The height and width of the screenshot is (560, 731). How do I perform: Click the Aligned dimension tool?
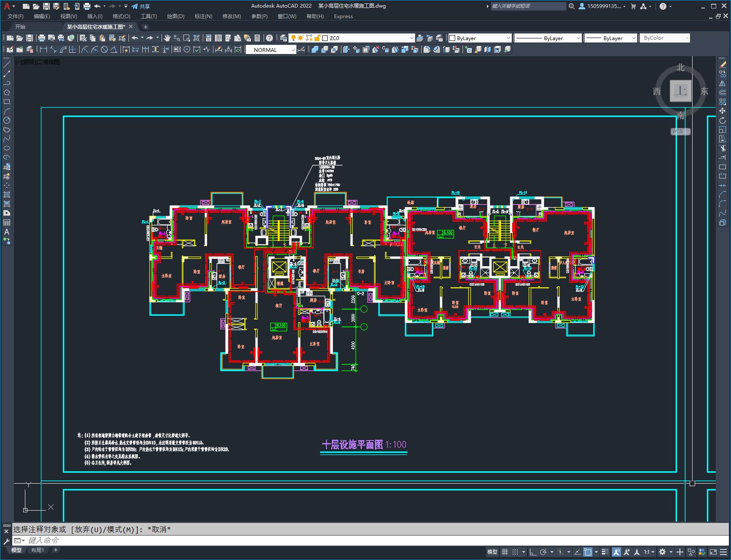pyautogui.click(x=53, y=49)
